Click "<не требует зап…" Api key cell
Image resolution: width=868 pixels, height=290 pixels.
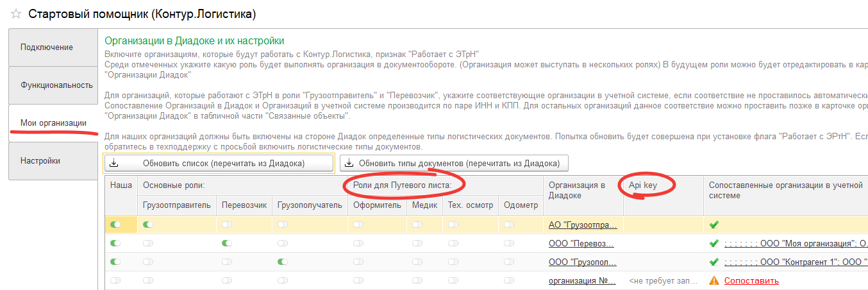(663, 281)
